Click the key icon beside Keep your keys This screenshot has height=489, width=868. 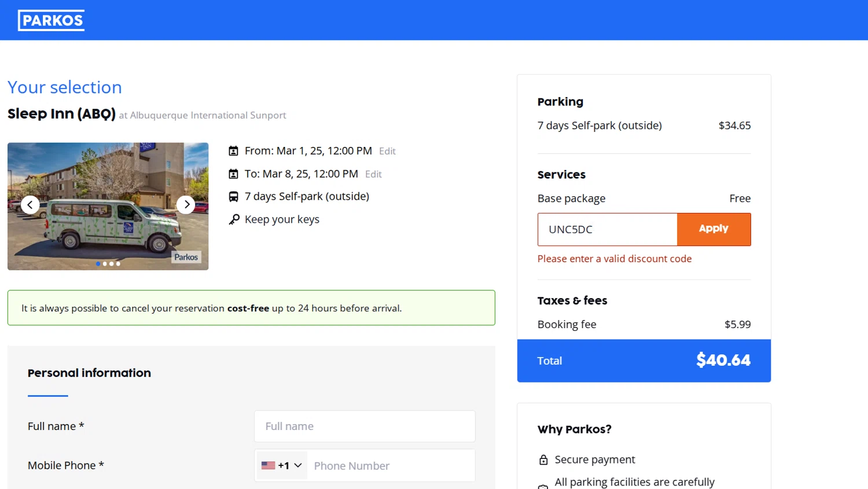[x=234, y=219]
